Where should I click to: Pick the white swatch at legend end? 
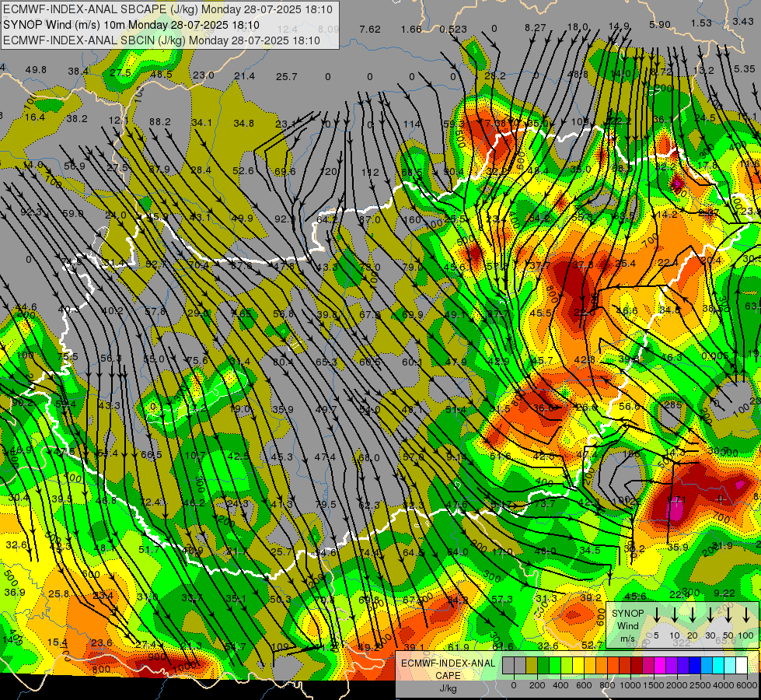(741, 666)
